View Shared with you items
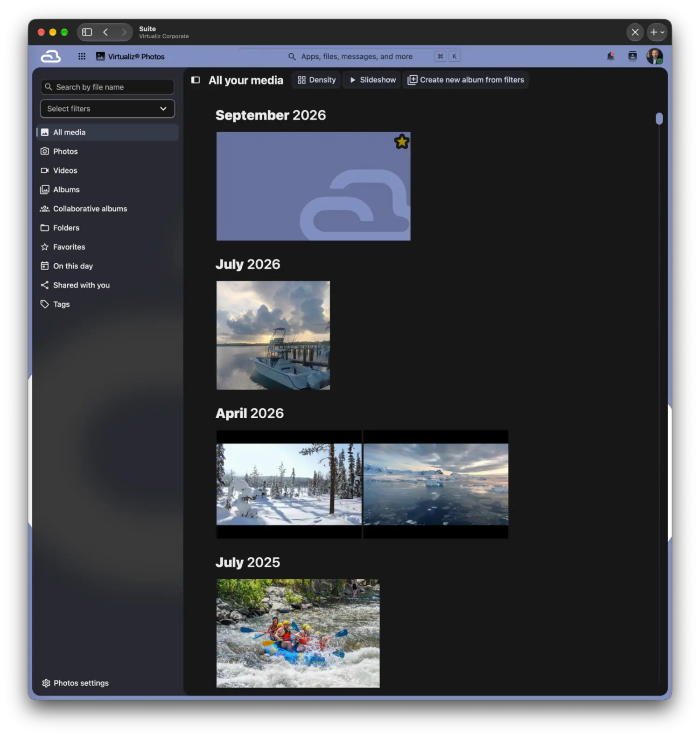Screen dimensions: 700x737 107,285
